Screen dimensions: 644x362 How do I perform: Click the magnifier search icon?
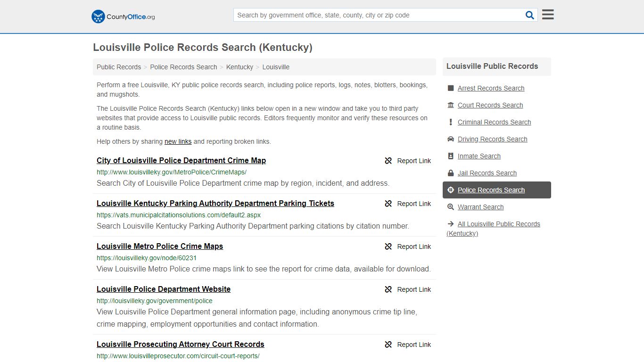(x=530, y=15)
